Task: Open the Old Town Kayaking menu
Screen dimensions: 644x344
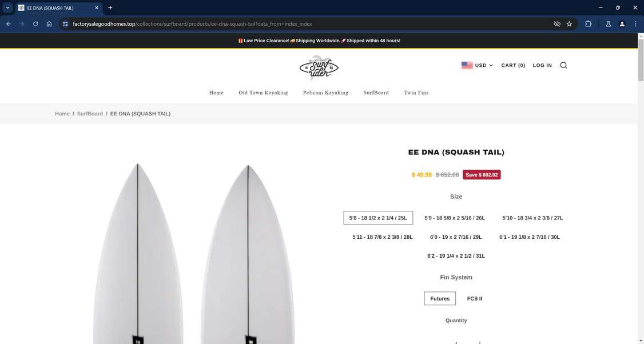Action: (x=263, y=93)
